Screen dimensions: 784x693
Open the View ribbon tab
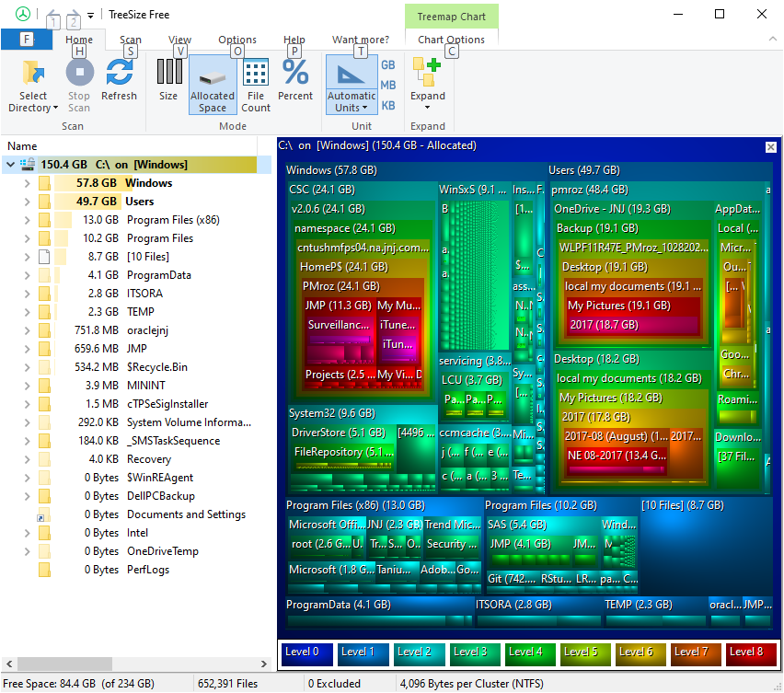(179, 40)
